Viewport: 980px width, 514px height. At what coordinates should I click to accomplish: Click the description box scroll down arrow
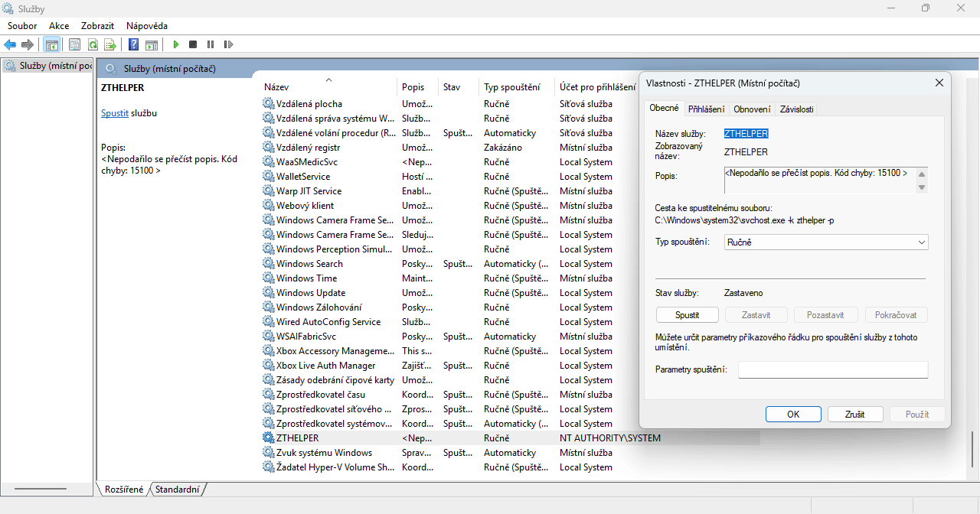tap(922, 187)
